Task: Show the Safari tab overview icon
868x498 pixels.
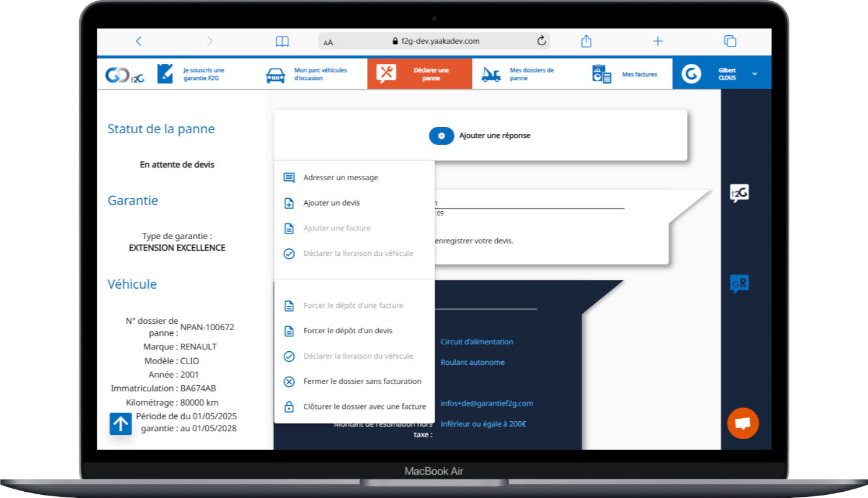Action: (x=730, y=41)
